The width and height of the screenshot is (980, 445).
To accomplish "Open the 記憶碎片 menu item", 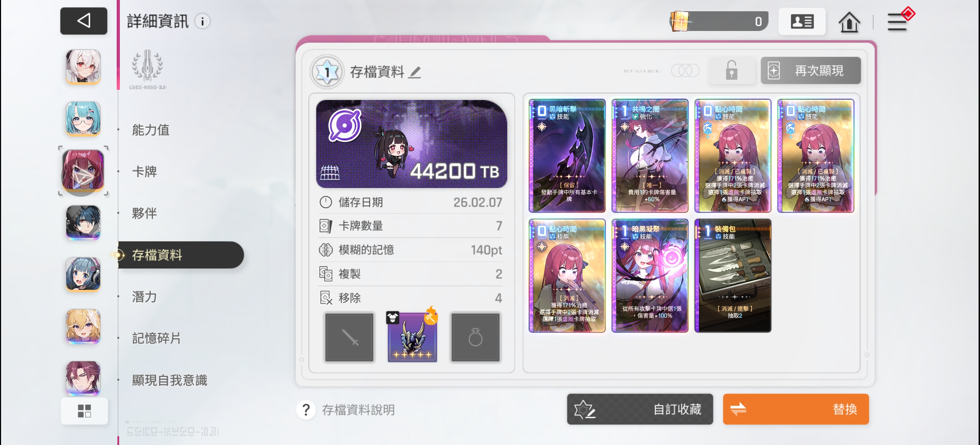I will coord(157,338).
